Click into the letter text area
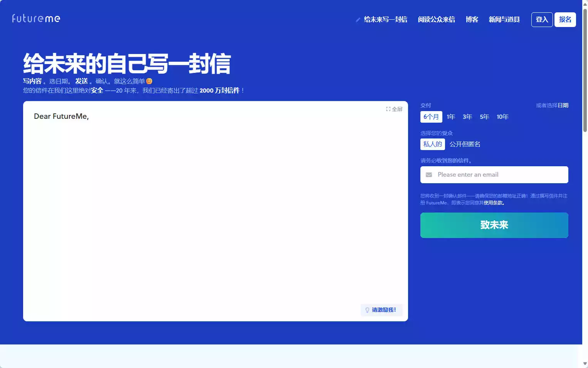The height and width of the screenshot is (368, 588). coord(215,211)
